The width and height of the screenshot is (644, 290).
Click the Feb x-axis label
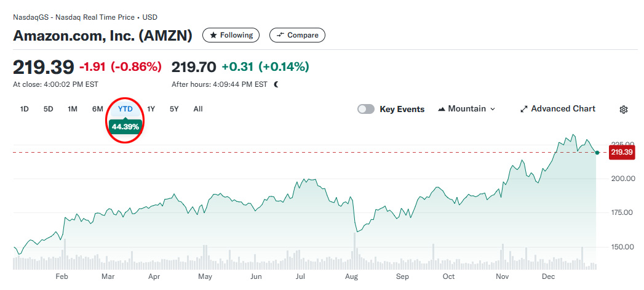(x=62, y=277)
